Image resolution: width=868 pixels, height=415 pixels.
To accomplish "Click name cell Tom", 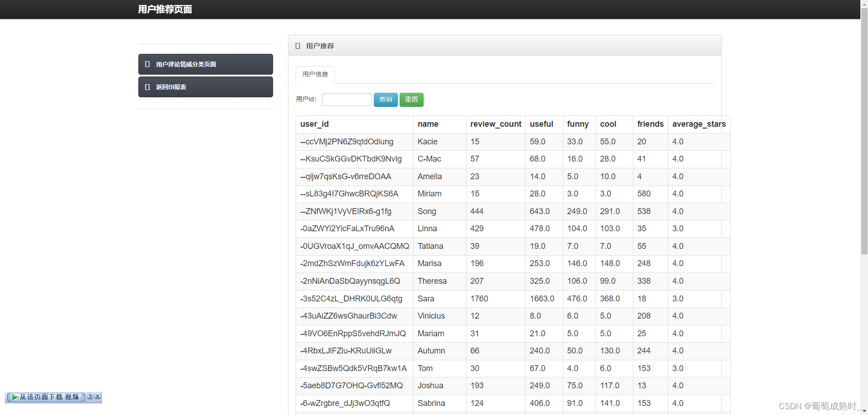I will pyautogui.click(x=425, y=368).
